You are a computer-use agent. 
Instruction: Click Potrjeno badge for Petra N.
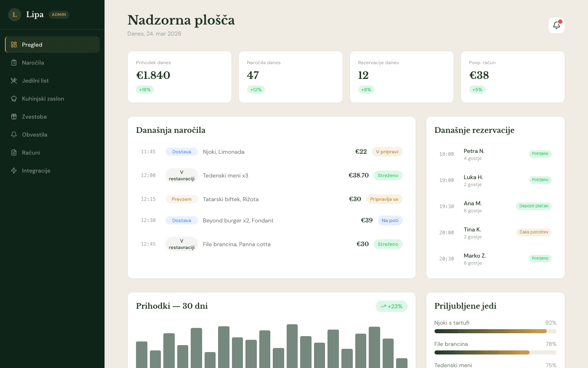point(540,154)
